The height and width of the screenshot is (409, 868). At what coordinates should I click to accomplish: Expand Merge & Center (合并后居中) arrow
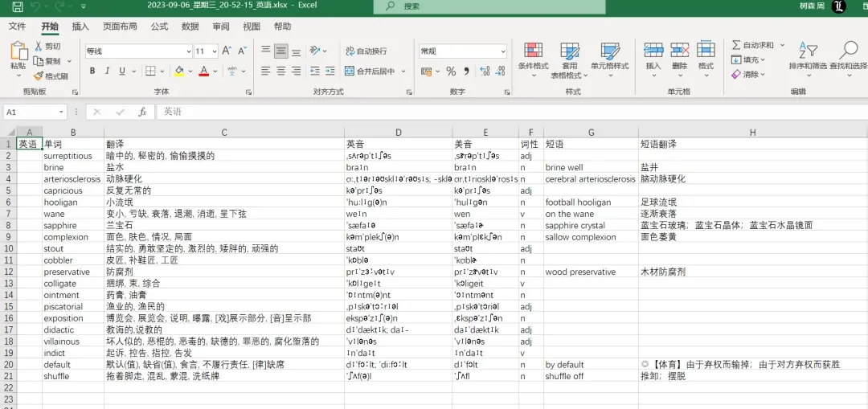(x=403, y=71)
